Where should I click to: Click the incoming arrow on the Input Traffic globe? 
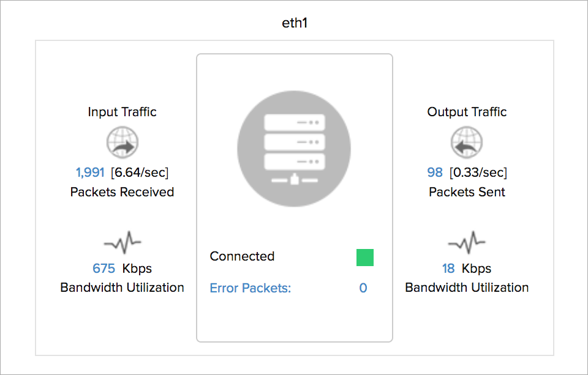pos(126,146)
